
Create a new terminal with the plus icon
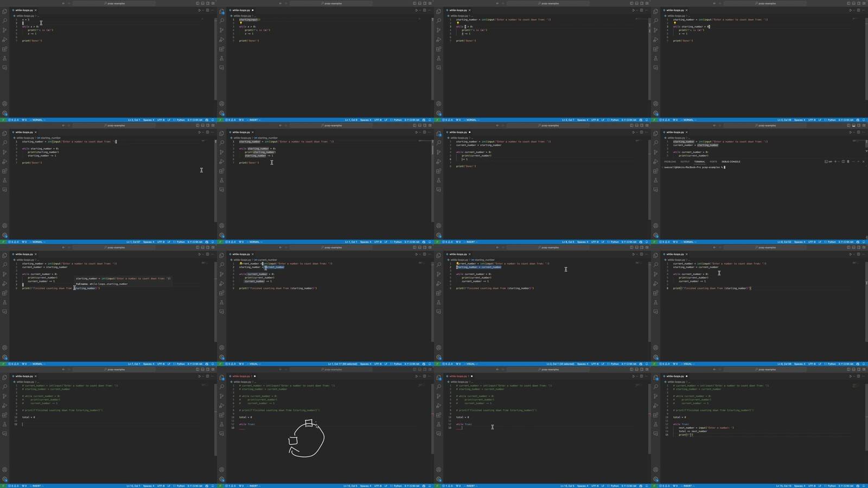click(x=835, y=162)
